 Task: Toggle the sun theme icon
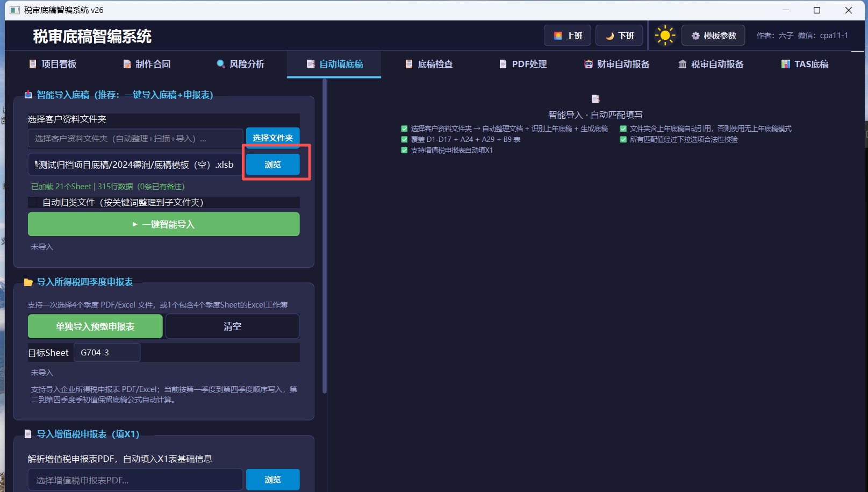pos(665,35)
